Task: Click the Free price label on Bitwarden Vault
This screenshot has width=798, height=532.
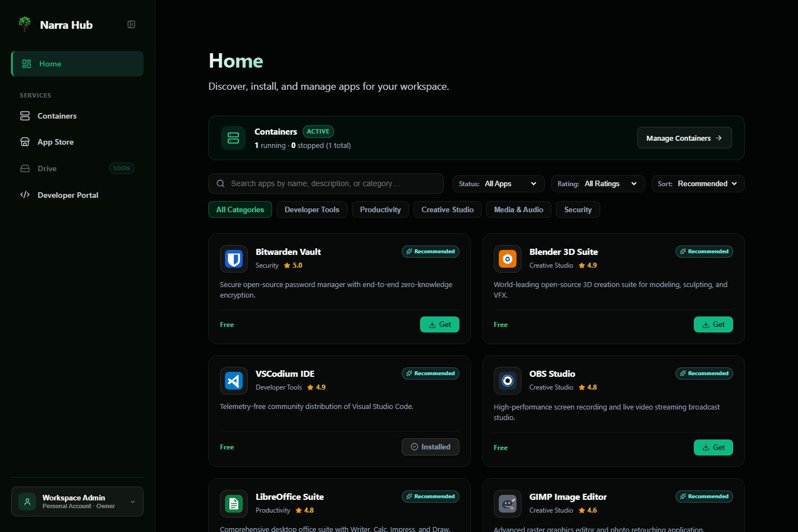Action: click(227, 325)
